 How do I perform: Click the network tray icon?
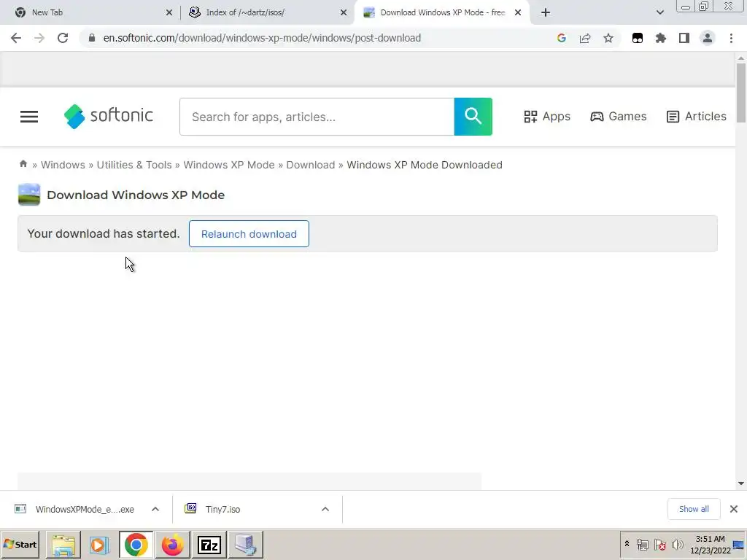pyautogui.click(x=642, y=545)
